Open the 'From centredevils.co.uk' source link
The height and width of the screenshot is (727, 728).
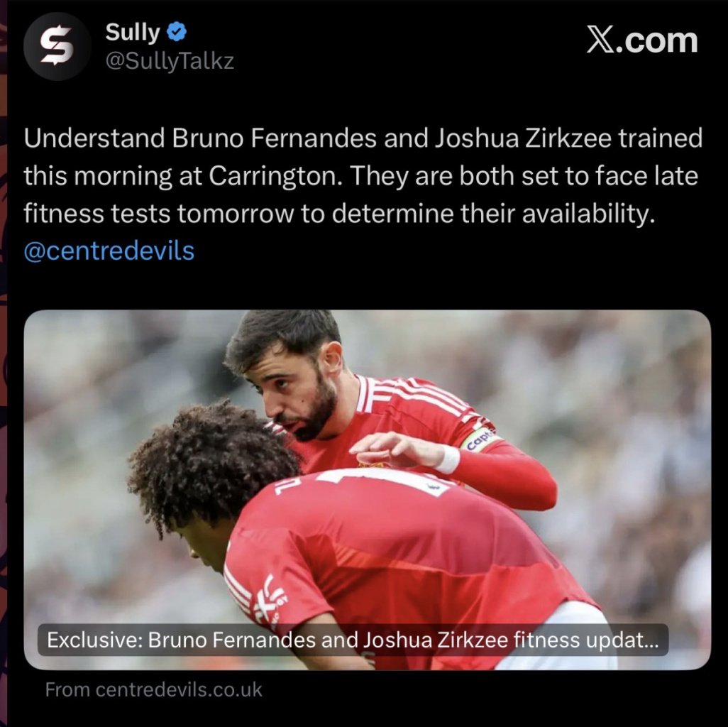pyautogui.click(x=154, y=689)
